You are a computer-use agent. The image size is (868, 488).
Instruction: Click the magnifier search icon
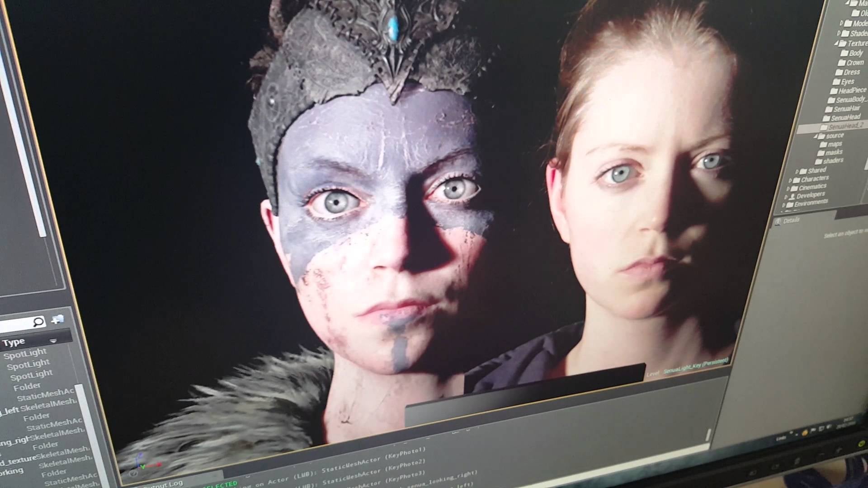point(39,322)
